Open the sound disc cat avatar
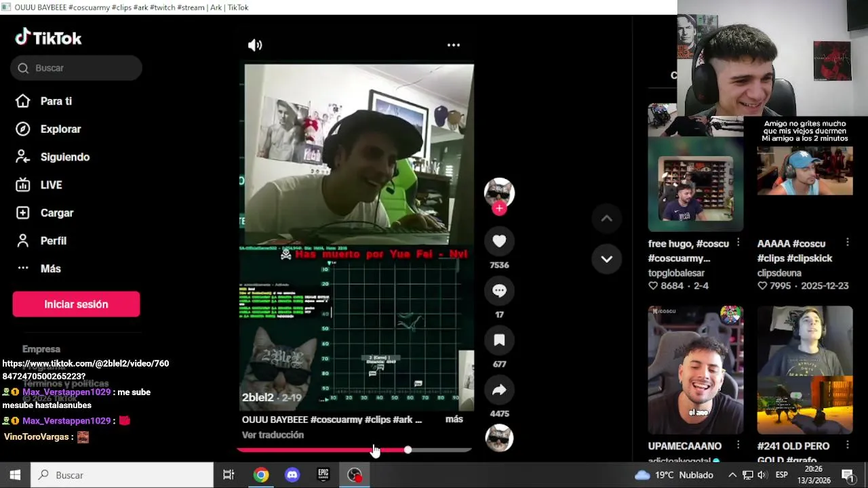This screenshot has width=868, height=488. [x=499, y=438]
